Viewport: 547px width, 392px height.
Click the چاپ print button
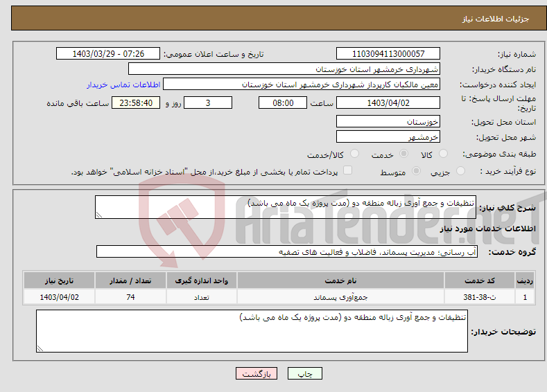(304, 373)
